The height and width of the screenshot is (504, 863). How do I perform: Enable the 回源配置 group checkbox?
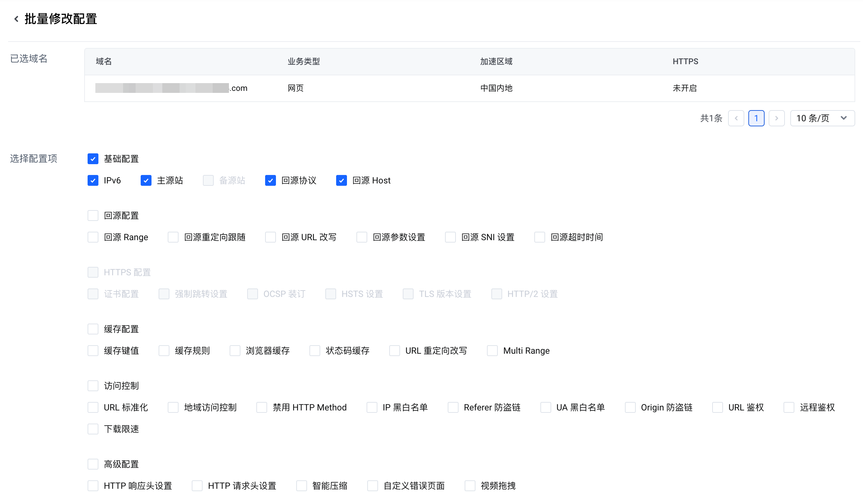pyautogui.click(x=93, y=216)
